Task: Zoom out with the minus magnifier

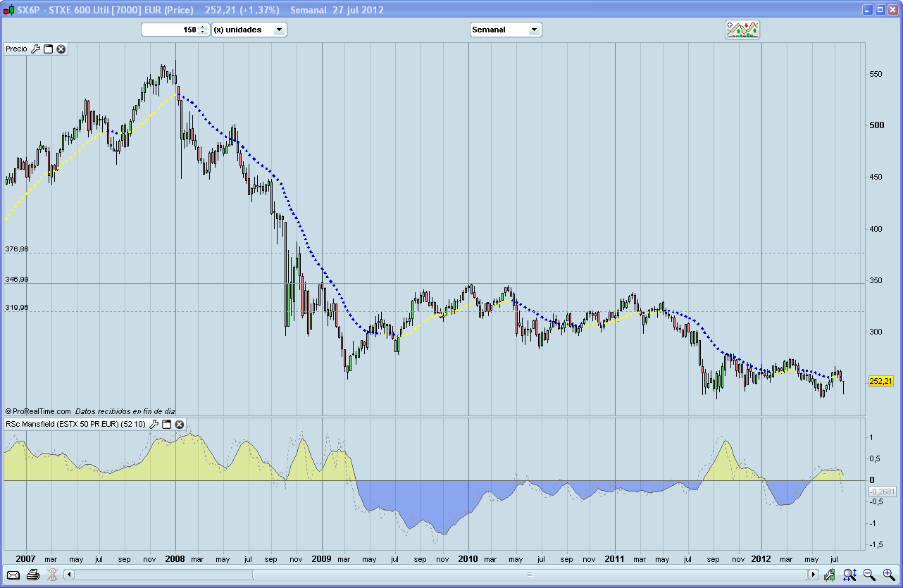Action: (869, 575)
